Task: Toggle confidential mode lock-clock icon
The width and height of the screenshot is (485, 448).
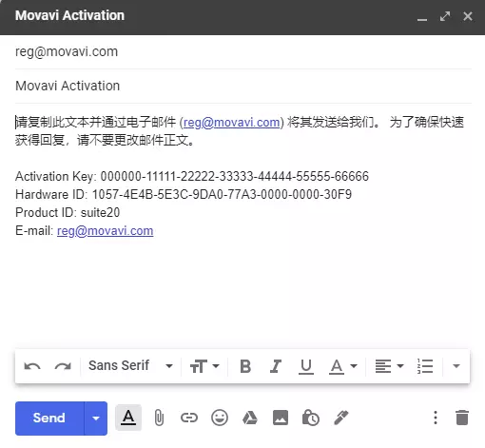Action: (311, 418)
